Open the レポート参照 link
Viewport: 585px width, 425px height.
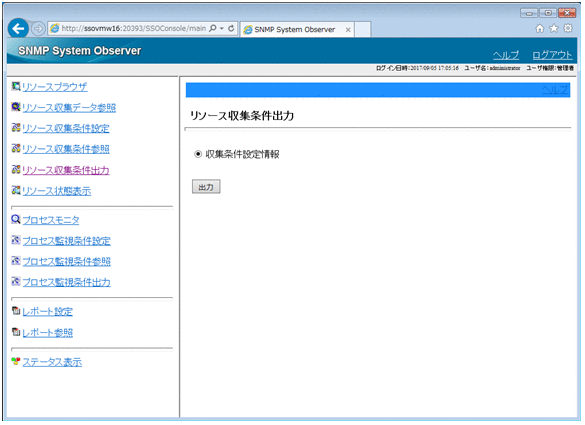[x=47, y=332]
